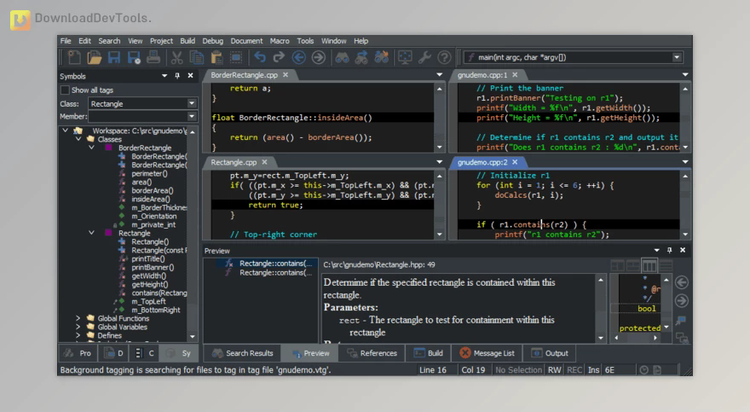Expand the Global Functions tree node
Image resolution: width=750 pixels, height=412 pixels.
click(79, 318)
